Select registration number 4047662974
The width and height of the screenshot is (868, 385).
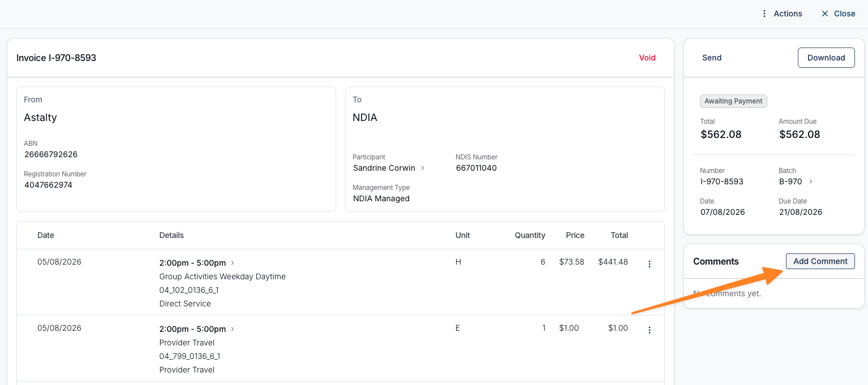coord(48,185)
